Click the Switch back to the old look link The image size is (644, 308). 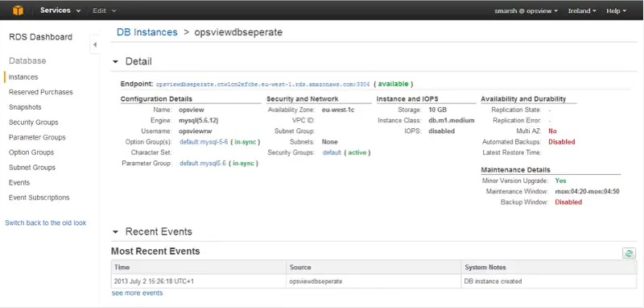pyautogui.click(x=46, y=223)
